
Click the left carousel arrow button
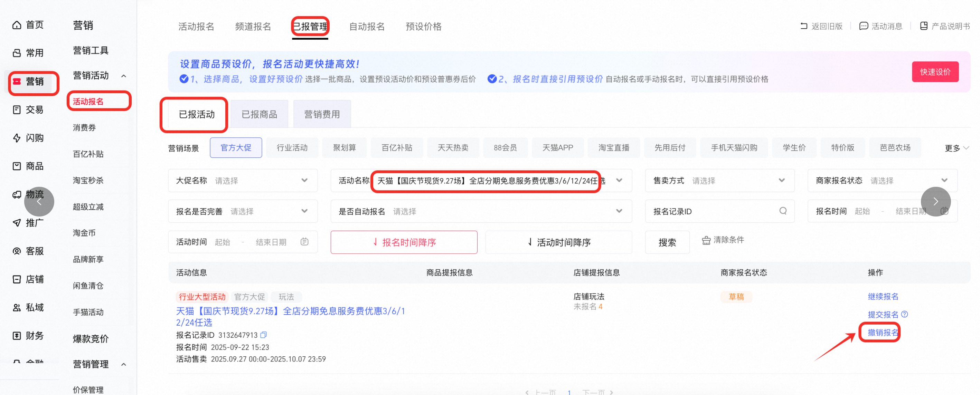click(x=39, y=202)
